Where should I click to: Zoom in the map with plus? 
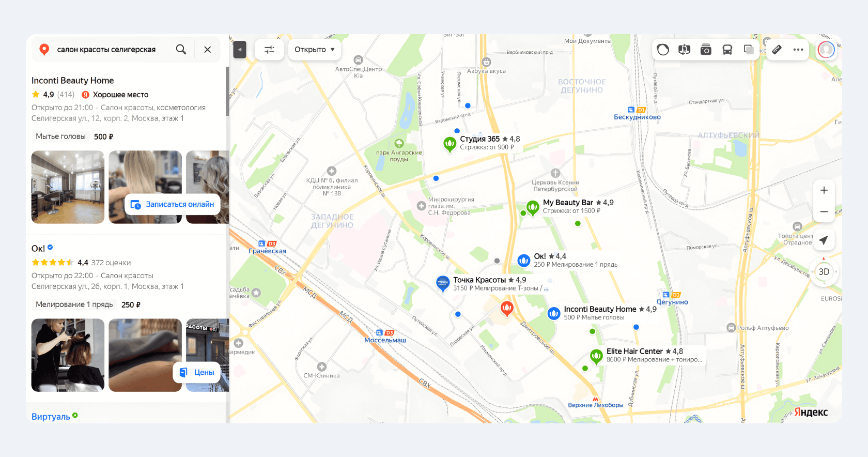click(824, 190)
